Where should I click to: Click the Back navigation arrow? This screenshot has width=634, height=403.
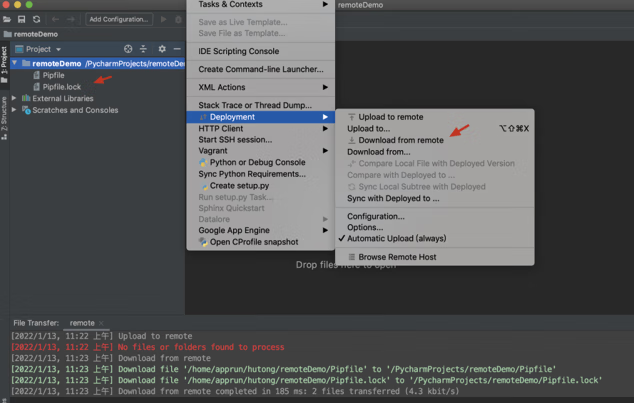pyautogui.click(x=55, y=19)
